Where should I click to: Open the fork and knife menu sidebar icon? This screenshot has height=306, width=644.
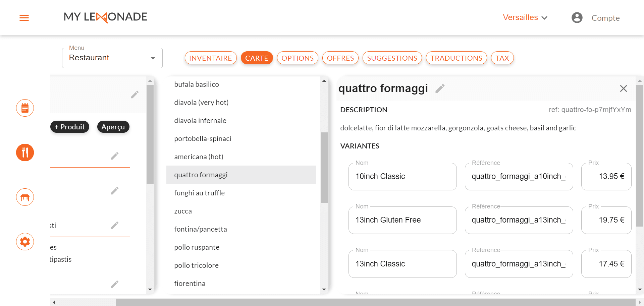point(25,152)
